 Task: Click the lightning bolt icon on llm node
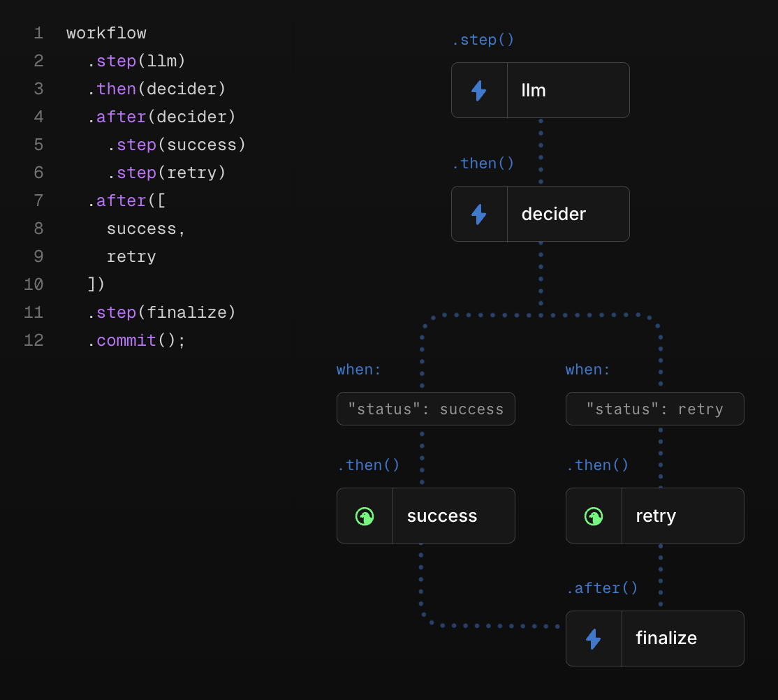[x=478, y=91]
